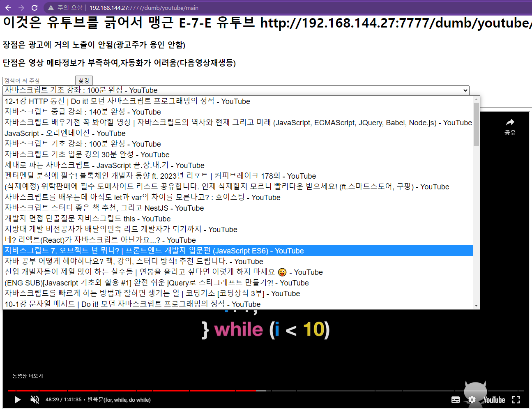Click the not-secure warning icon in address bar
This screenshot has width=532, height=412.
51,8
